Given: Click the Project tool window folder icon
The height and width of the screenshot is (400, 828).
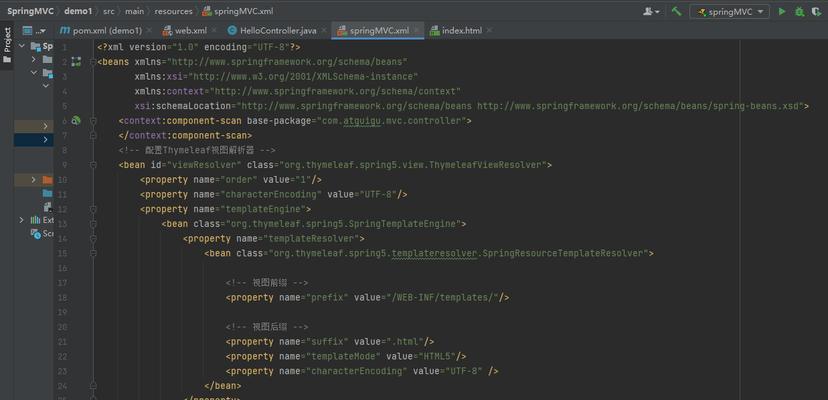Looking at the screenshot, I should tap(7, 60).
